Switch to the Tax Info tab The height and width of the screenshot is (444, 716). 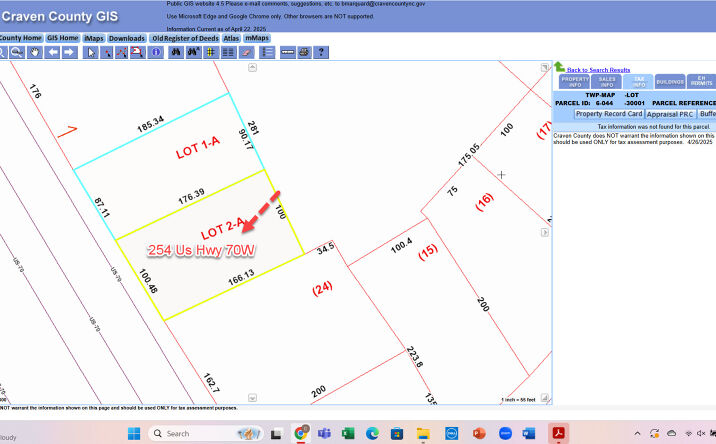pos(638,82)
